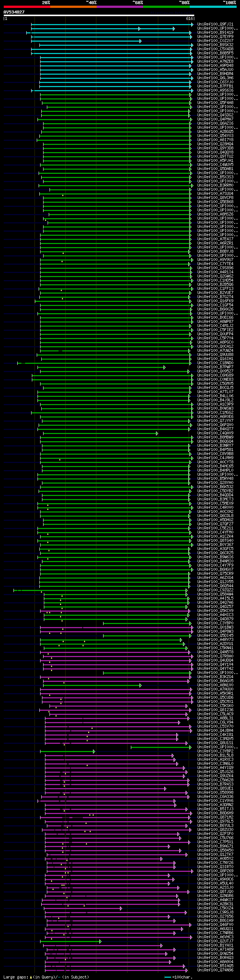Select UniRef100_C4JMH9 label
Viewport: 240px width, 980px height.
(215, 458)
